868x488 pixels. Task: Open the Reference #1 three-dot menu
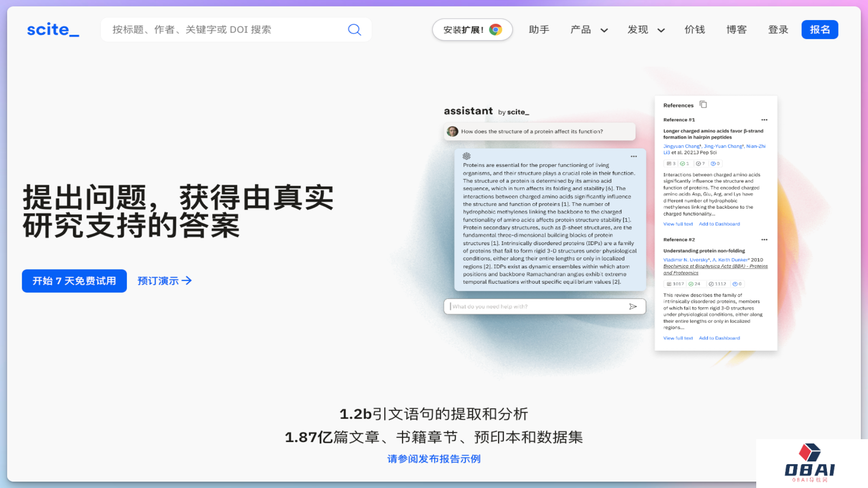click(x=764, y=120)
